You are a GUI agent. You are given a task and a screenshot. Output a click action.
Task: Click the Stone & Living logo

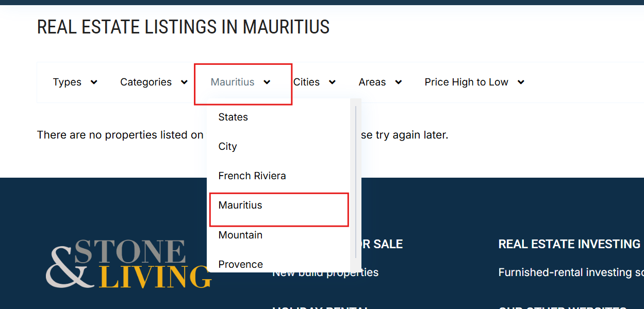[128, 263]
